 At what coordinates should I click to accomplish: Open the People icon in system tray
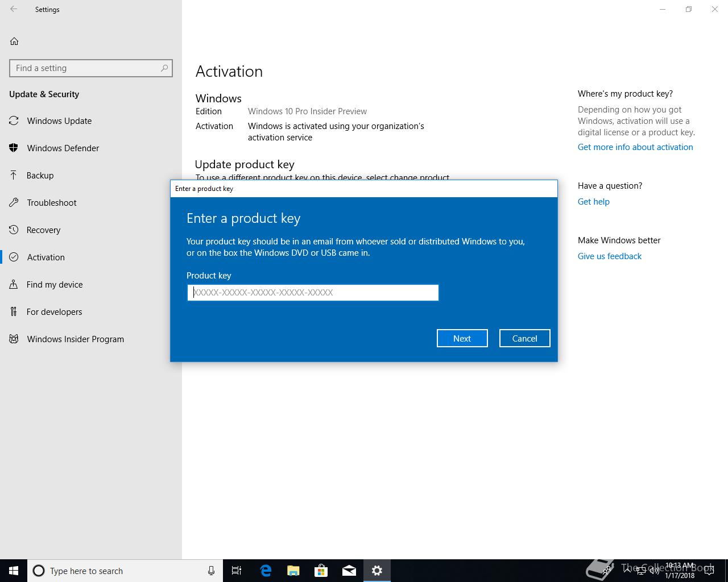point(607,571)
